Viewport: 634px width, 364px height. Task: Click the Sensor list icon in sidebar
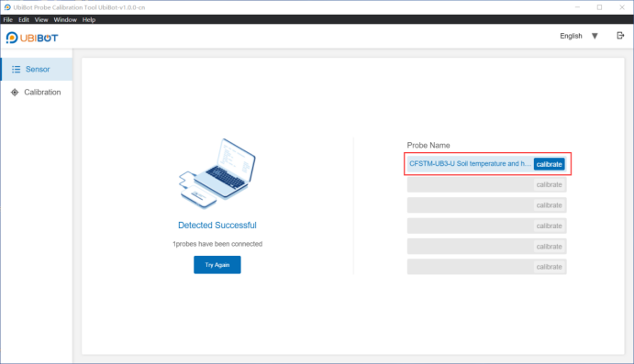16,70
